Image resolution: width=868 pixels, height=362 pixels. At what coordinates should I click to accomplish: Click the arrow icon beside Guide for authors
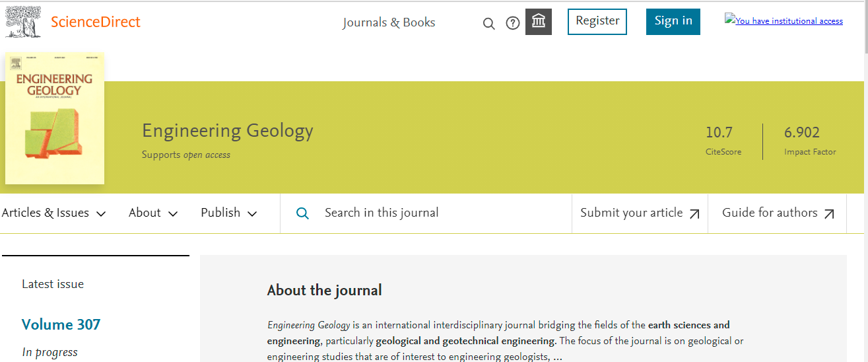click(x=829, y=213)
